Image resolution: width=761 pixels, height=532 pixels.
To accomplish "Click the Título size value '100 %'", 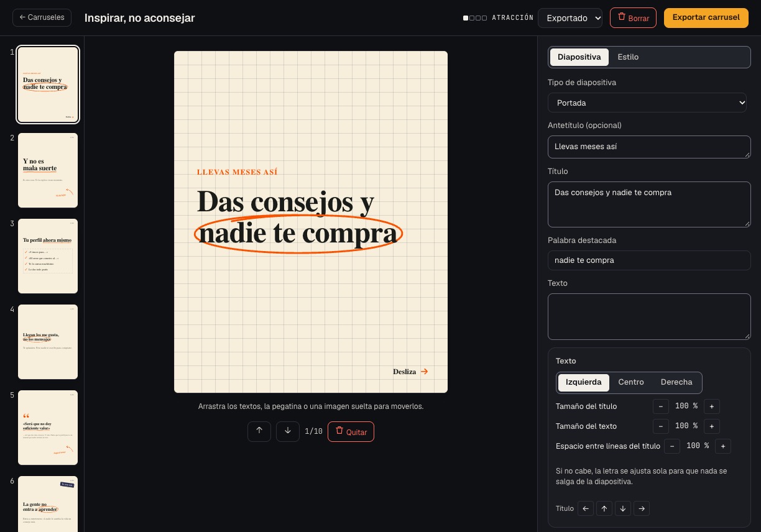I will tap(686, 406).
